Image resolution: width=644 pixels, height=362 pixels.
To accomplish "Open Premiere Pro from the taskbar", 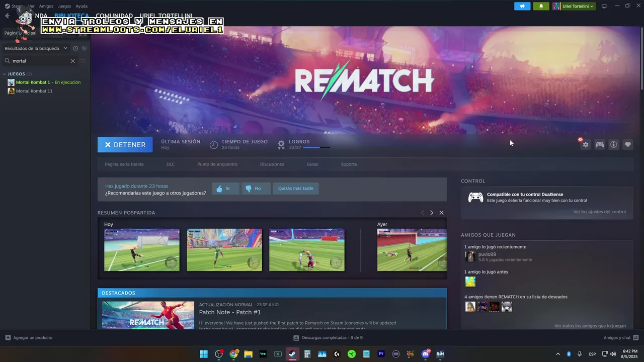I will click(381, 354).
